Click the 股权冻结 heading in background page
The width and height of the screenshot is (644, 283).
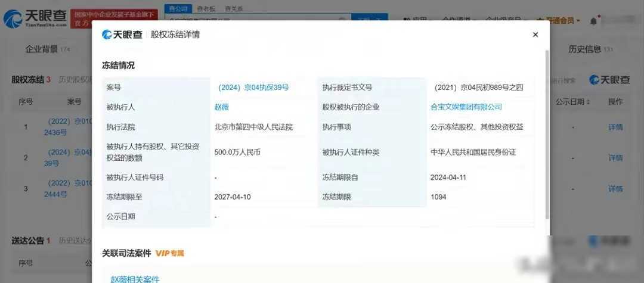point(28,80)
